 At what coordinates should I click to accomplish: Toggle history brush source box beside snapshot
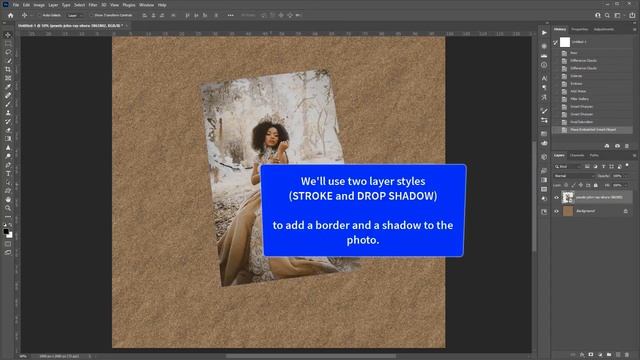[x=556, y=42]
